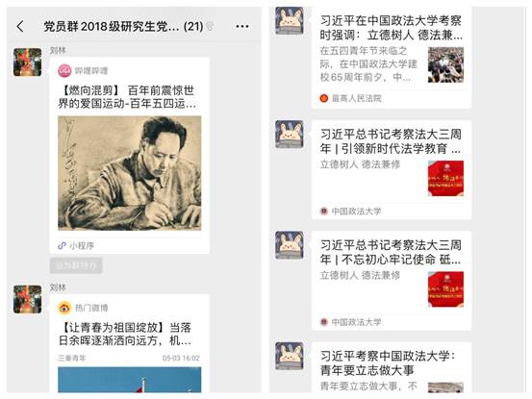Open the Mao Zedong portrait image
Screen dimensions: 532x399
130,173
